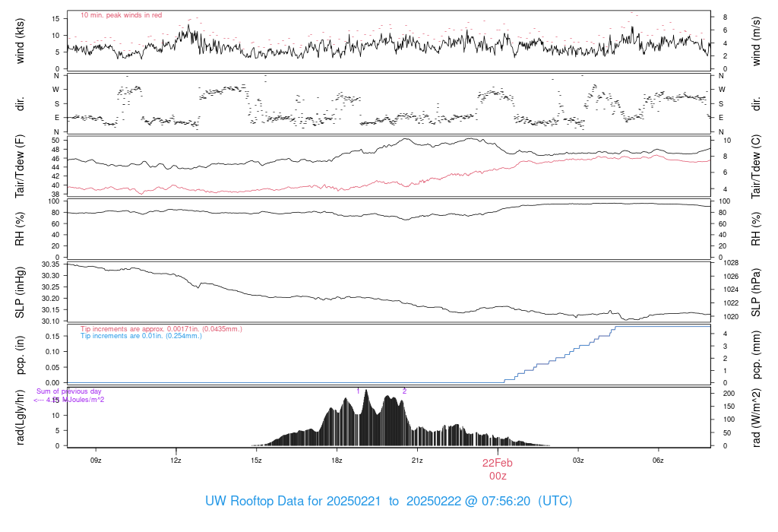
Task: Click the red tip increments 0.00171in. note
Action: tap(161, 329)
